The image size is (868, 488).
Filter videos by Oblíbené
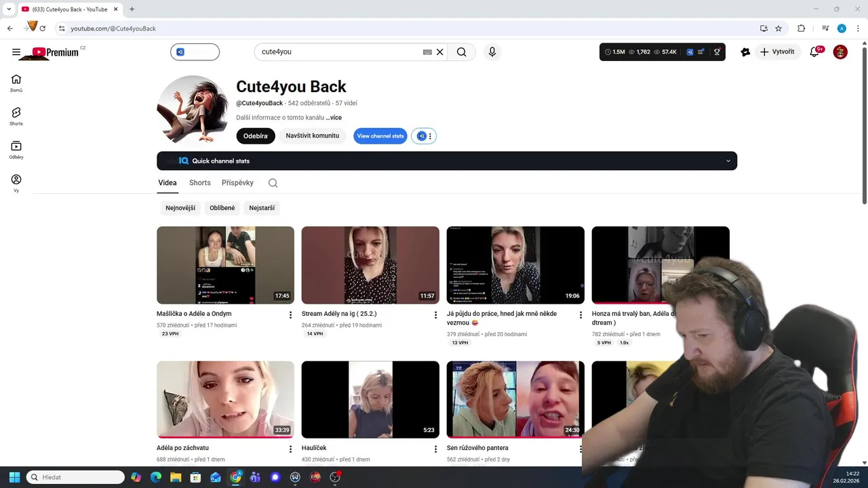pyautogui.click(x=222, y=208)
